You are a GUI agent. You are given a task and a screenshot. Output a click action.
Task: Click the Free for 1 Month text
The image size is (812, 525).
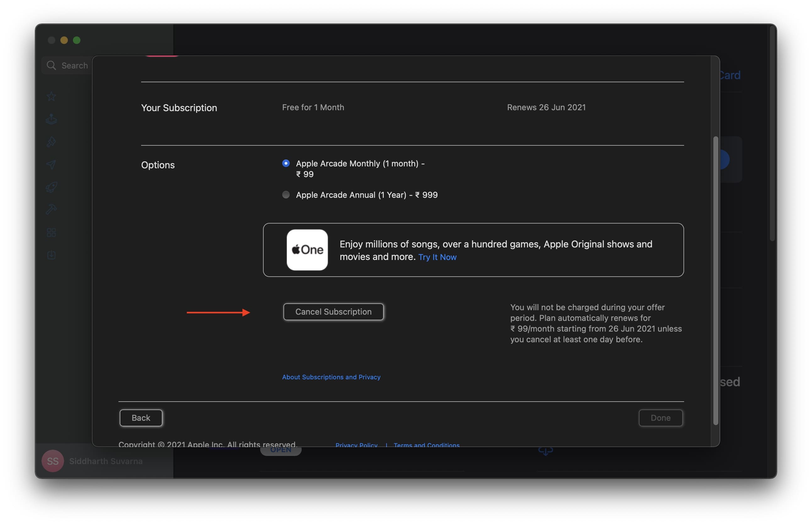pos(313,107)
